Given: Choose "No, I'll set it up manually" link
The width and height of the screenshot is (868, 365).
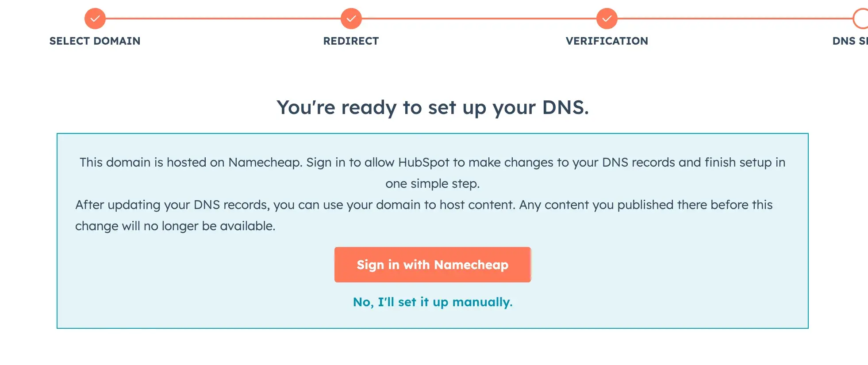Looking at the screenshot, I should coord(432,302).
